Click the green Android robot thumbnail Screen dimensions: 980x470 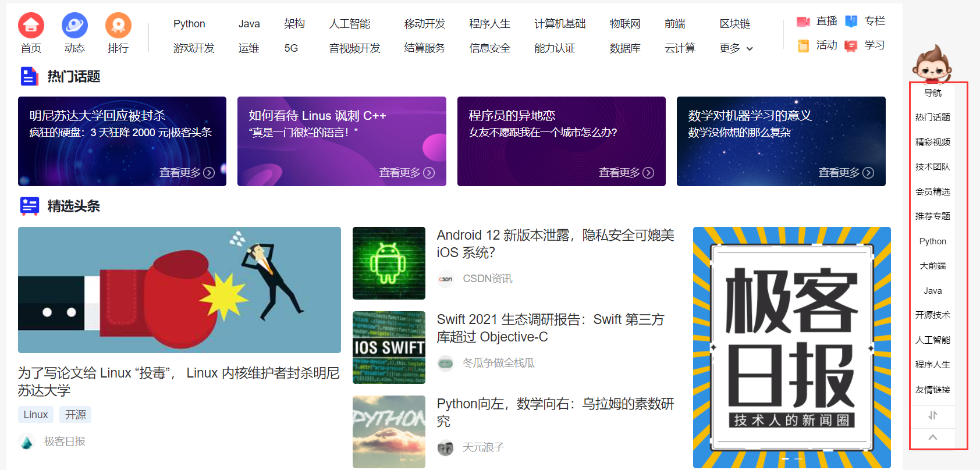[389, 263]
